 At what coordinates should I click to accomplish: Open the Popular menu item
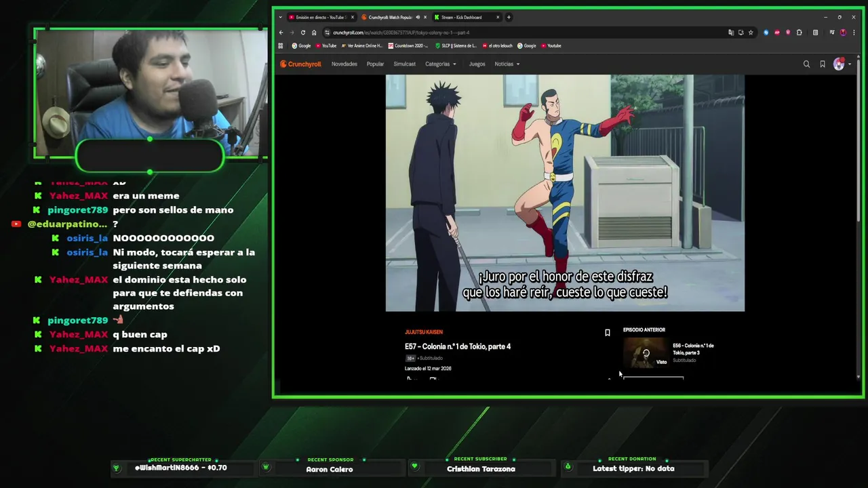click(375, 64)
